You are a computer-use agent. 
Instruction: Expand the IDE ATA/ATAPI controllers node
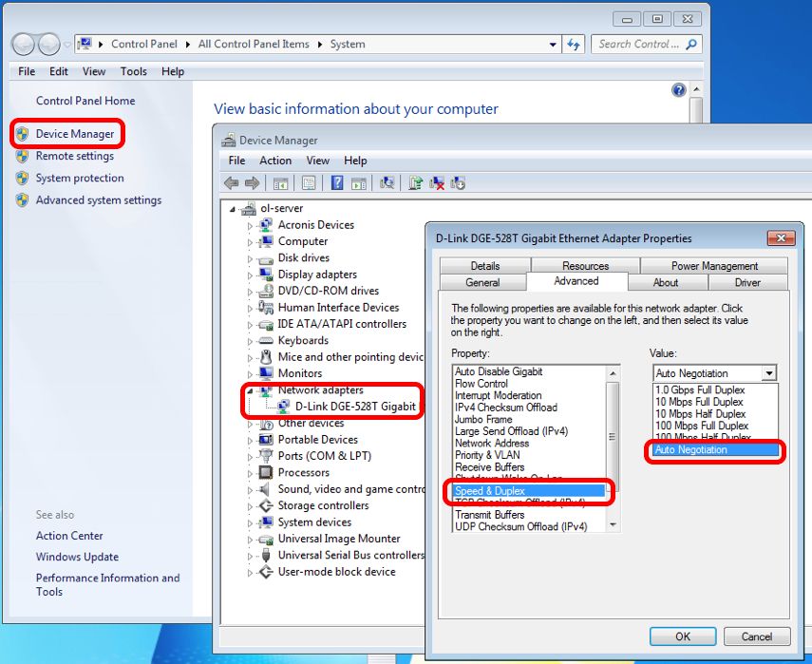click(250, 325)
